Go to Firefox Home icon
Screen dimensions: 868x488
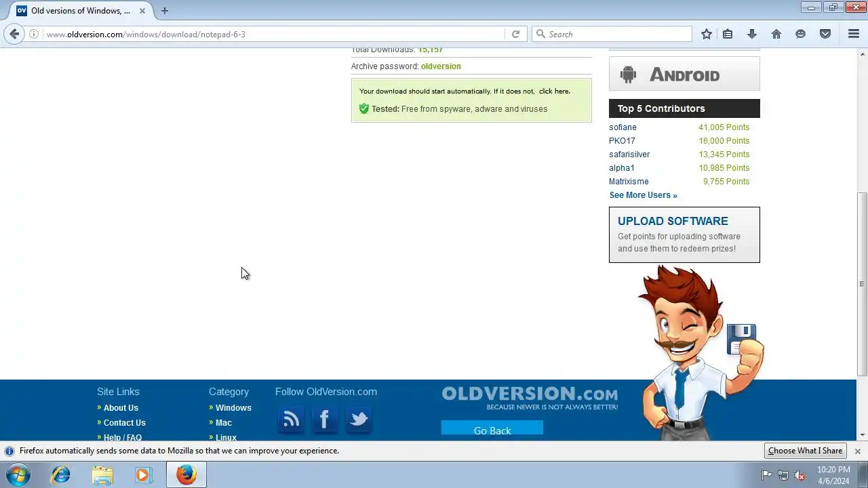776,34
